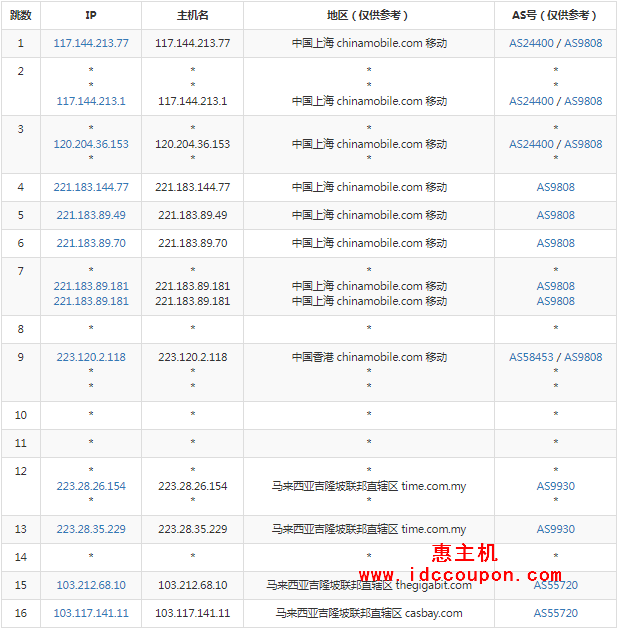Image resolution: width=617 pixels, height=629 pixels.
Task: Click hostname 103.117.141.11 in 主机名 column
Action: (193, 613)
